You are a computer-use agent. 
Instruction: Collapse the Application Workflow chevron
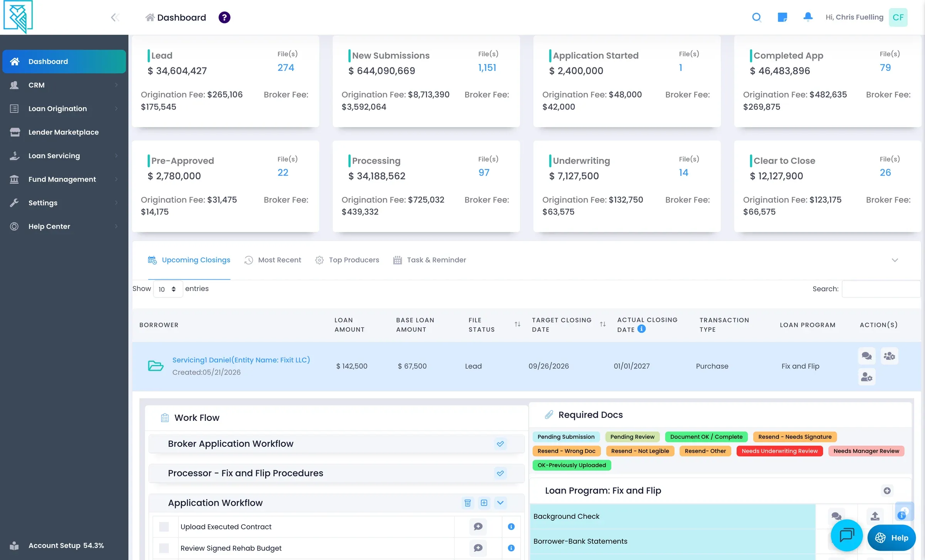(500, 503)
